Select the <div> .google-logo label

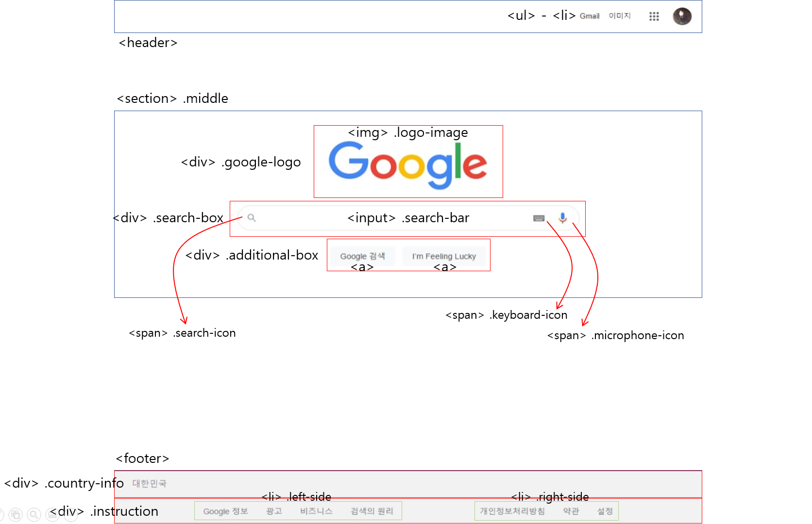pos(241,162)
